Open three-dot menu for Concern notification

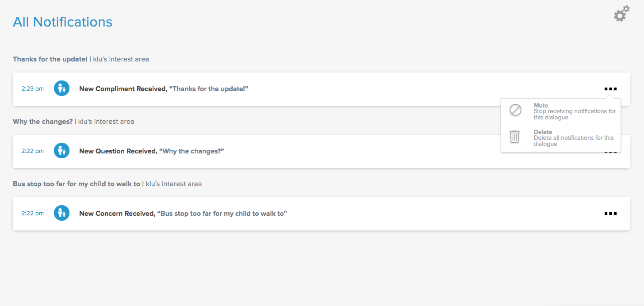click(610, 214)
